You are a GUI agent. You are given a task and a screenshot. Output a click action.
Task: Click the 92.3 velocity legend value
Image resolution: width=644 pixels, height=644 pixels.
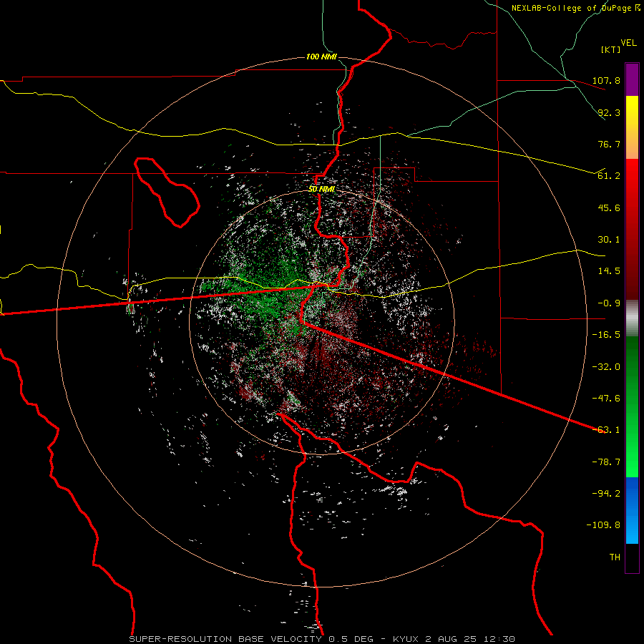(x=609, y=112)
